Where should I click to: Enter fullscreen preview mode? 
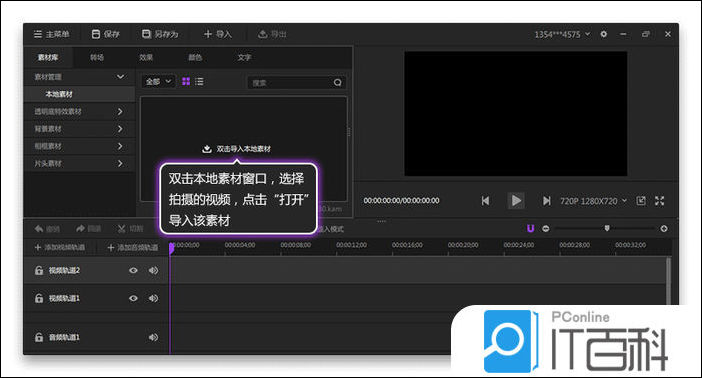(659, 201)
